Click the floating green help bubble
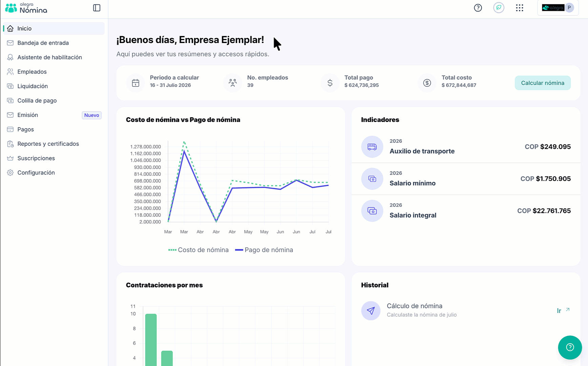This screenshot has height=366, width=588. pyautogui.click(x=570, y=347)
